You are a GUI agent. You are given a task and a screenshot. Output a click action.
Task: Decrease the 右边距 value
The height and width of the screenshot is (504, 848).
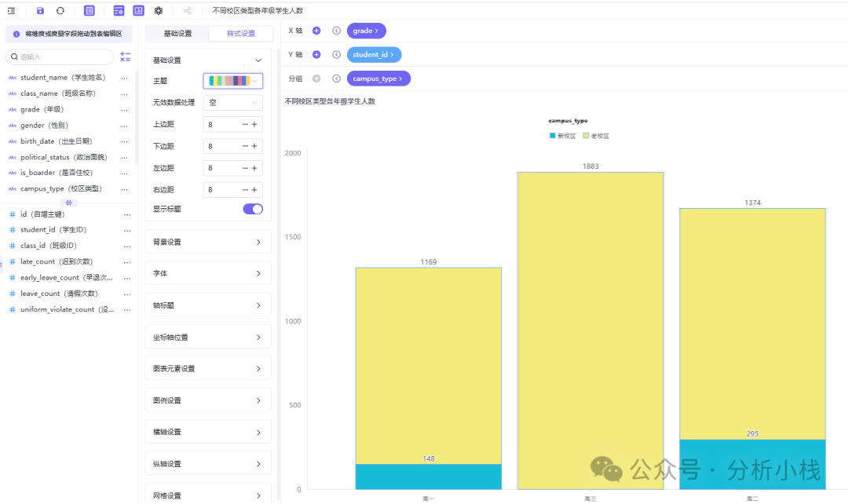(x=245, y=190)
